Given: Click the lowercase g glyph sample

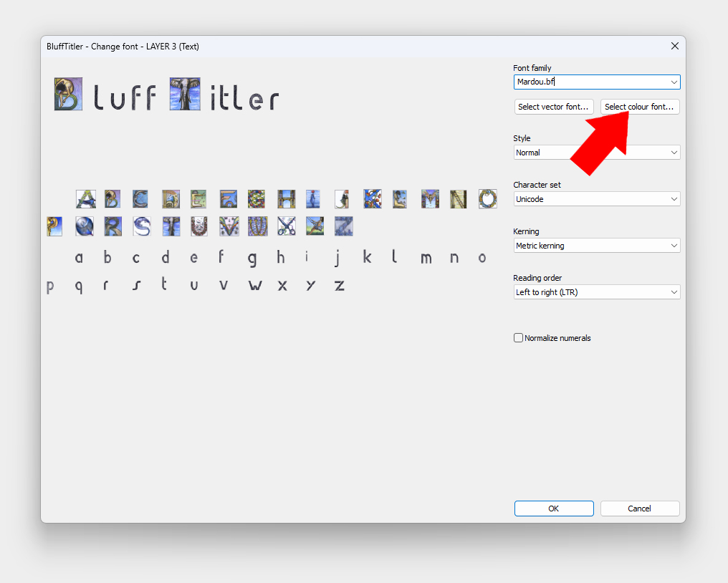Looking at the screenshot, I should [x=252, y=259].
